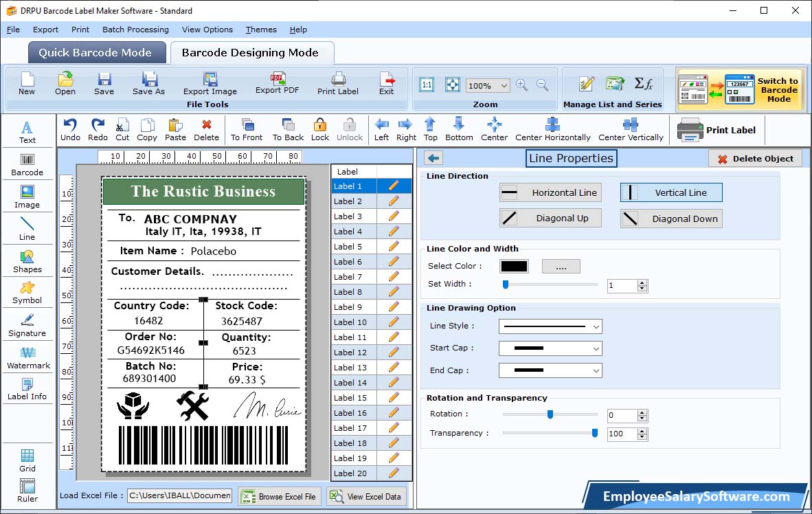
Task: Switch to Barcode Designing Mode tab
Action: click(251, 52)
